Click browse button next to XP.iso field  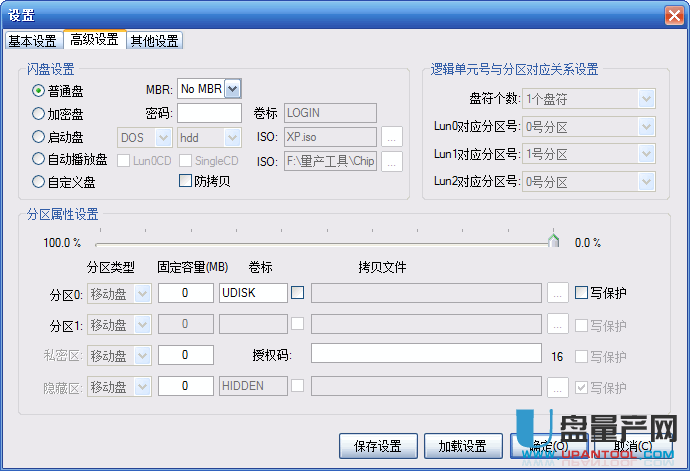click(392, 137)
